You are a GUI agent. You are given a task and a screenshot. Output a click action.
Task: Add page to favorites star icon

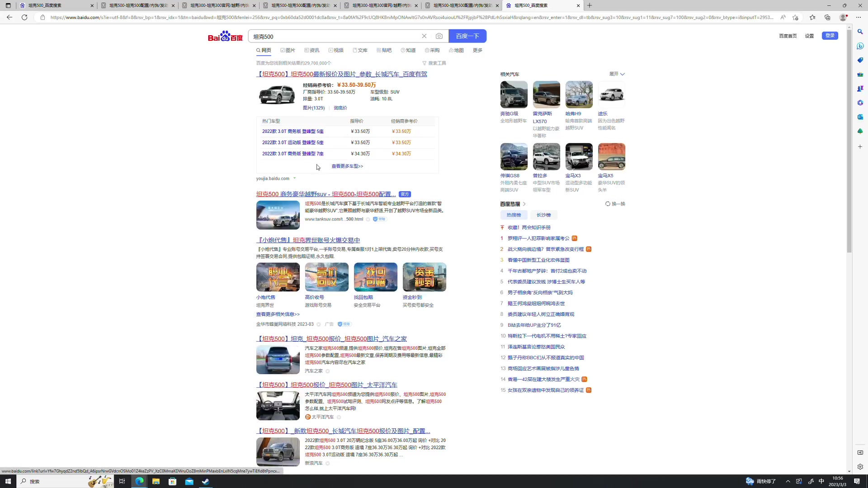[795, 17]
